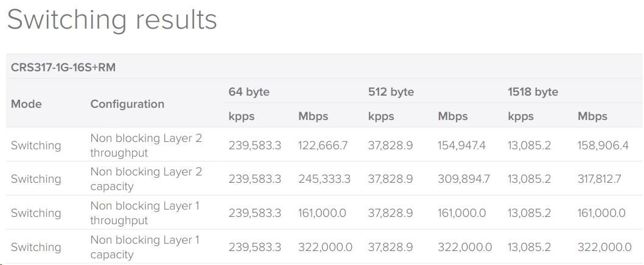Click the Non blocking Layer 2 throughput cell

[146, 146]
